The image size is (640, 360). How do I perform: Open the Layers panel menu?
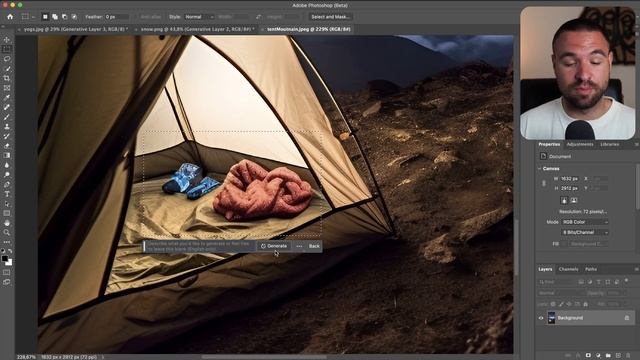(636, 269)
